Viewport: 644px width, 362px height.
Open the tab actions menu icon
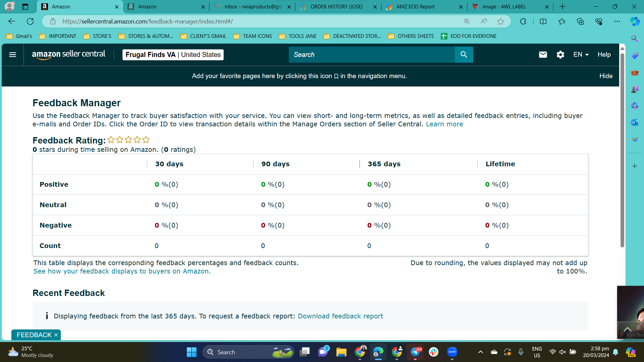click(x=25, y=7)
